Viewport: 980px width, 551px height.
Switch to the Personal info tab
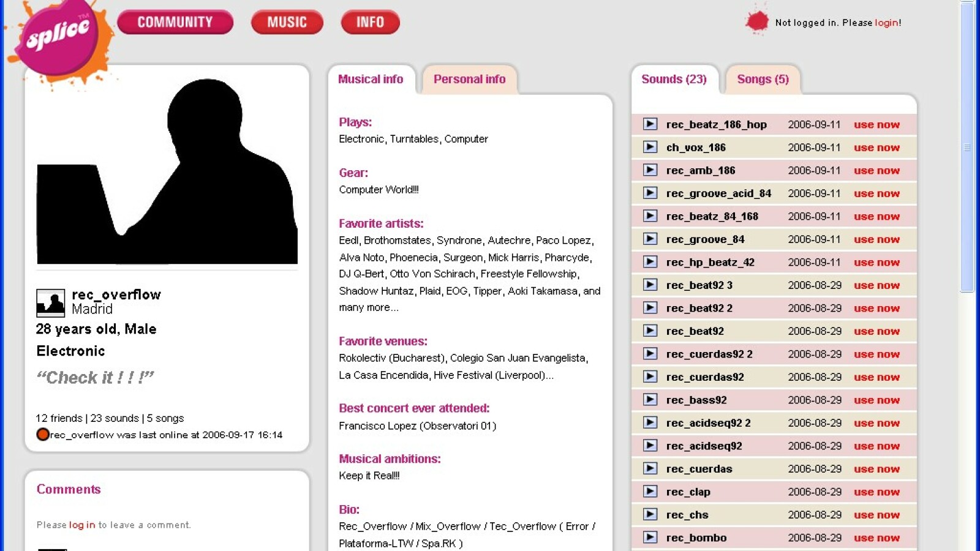469,79
